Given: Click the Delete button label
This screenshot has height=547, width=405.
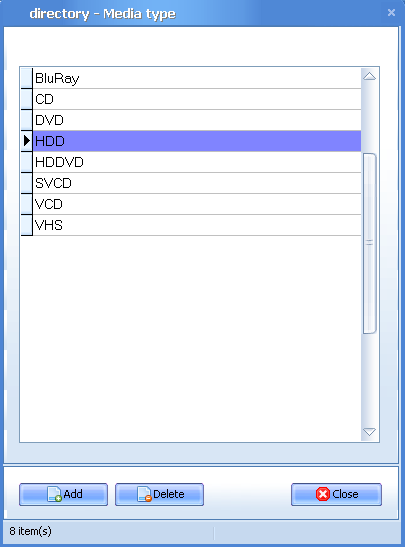Looking at the screenshot, I should tap(168, 494).
